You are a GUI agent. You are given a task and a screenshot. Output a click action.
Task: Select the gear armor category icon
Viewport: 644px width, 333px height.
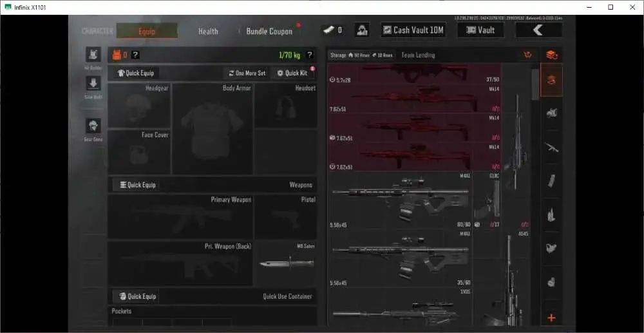pos(552,113)
